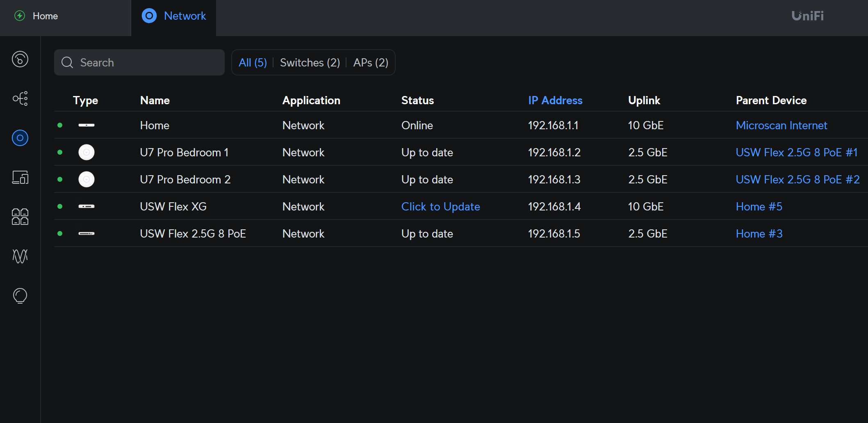Click IP address 192.168.1.2
The width and height of the screenshot is (868, 423).
point(554,152)
